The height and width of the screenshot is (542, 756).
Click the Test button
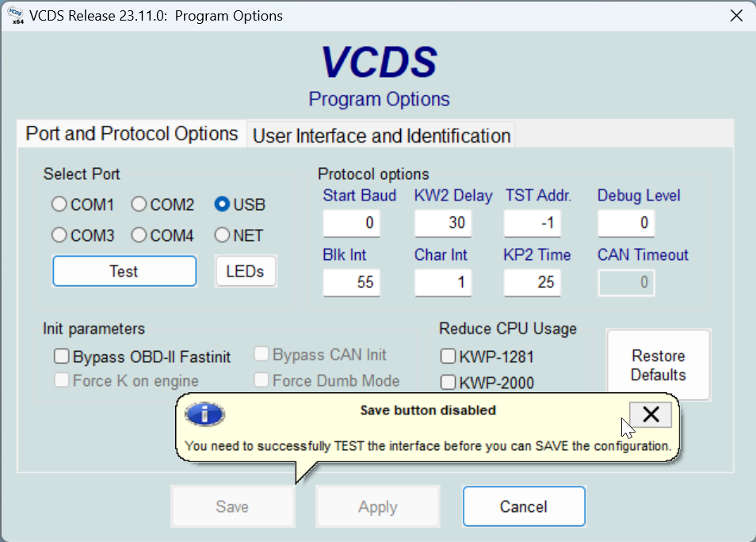point(124,271)
